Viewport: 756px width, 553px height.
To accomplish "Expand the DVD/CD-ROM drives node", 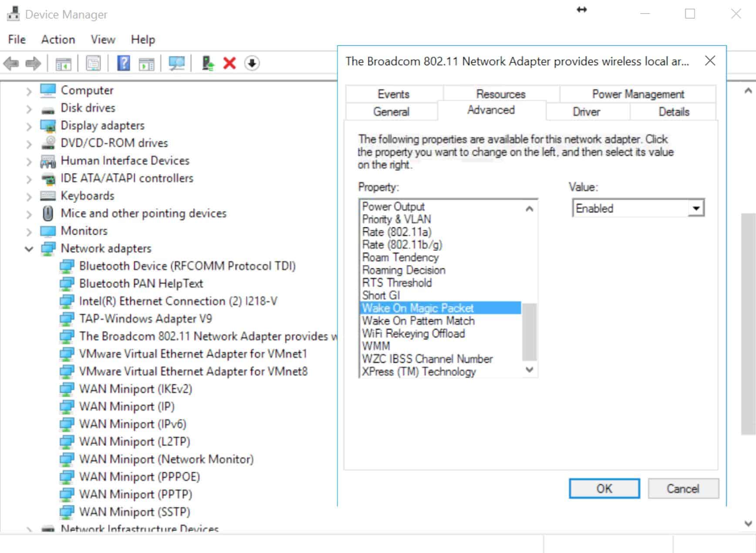I will click(x=29, y=144).
